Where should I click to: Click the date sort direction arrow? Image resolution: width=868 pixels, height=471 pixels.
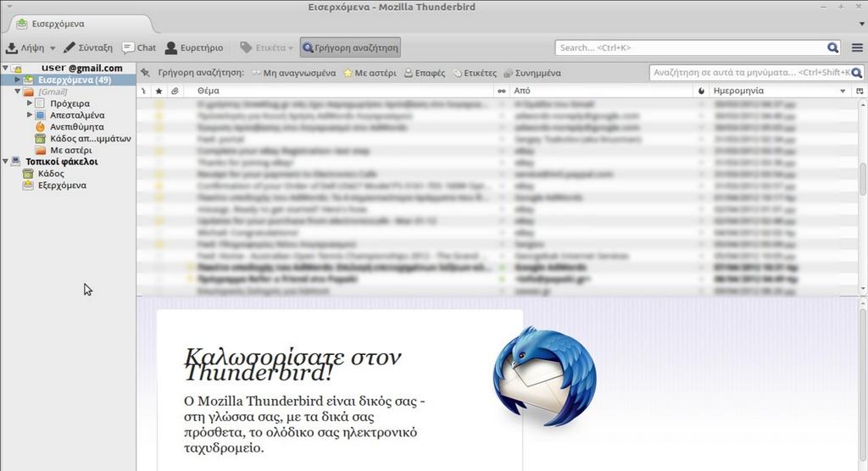click(x=843, y=91)
